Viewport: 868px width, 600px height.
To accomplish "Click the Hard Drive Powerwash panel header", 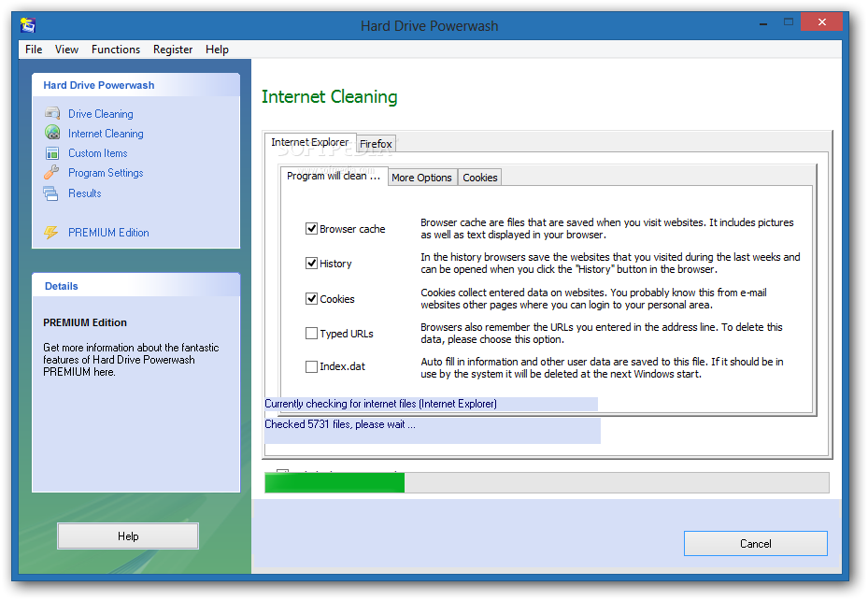I will 136,85.
